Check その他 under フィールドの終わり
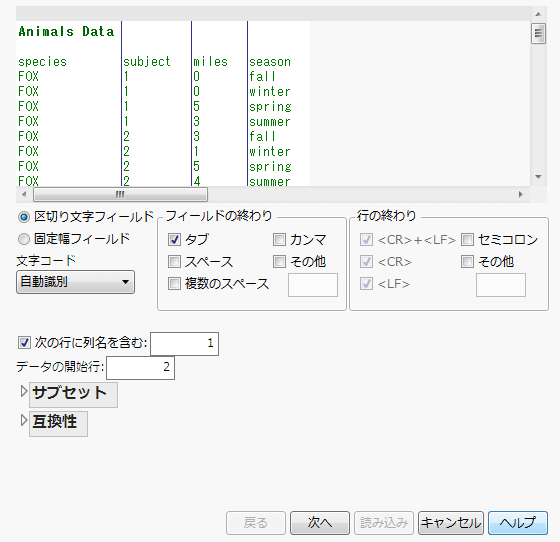The image size is (560, 542). pos(279,261)
